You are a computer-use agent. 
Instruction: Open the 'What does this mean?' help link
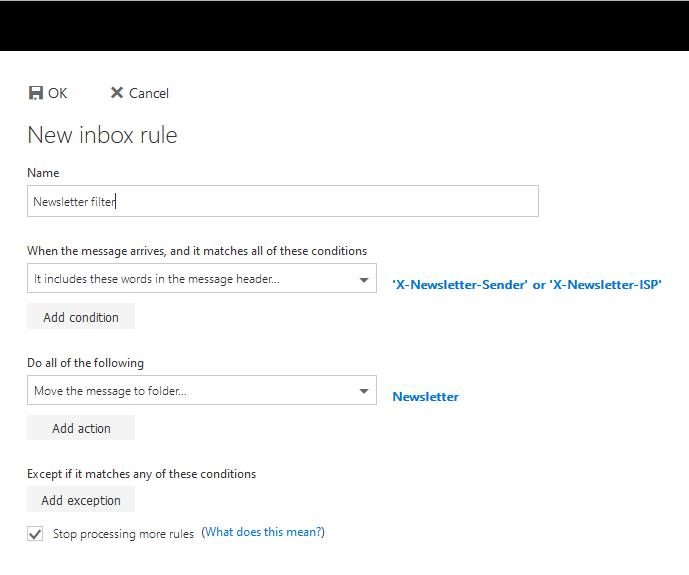(264, 532)
